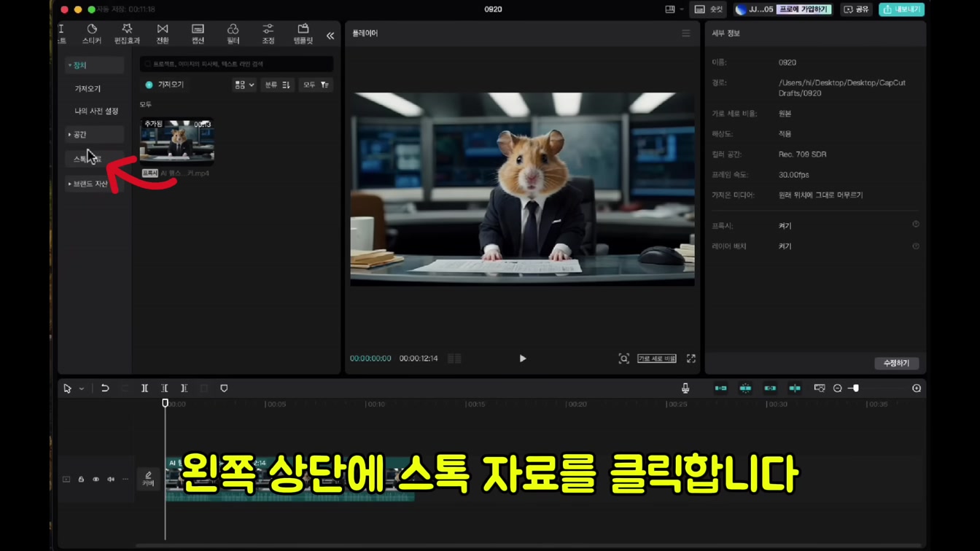This screenshot has width=980, height=551.
Task: Undo the last edit
Action: click(105, 388)
